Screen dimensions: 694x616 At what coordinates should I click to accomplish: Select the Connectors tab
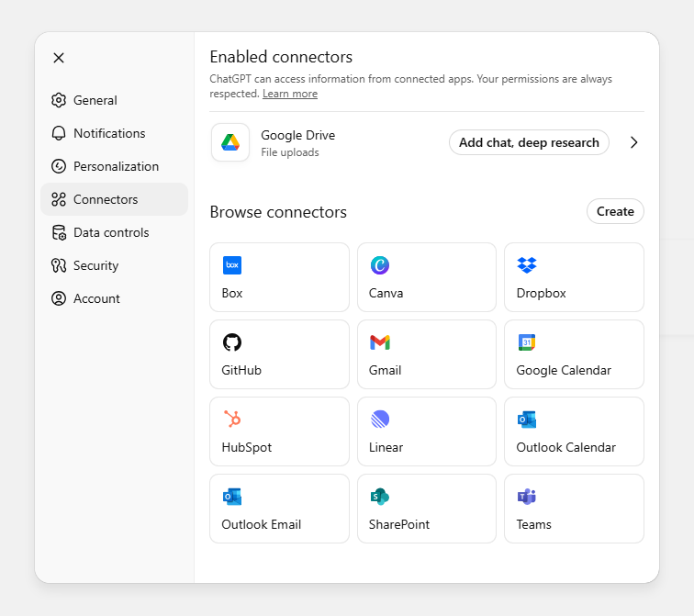(x=114, y=199)
